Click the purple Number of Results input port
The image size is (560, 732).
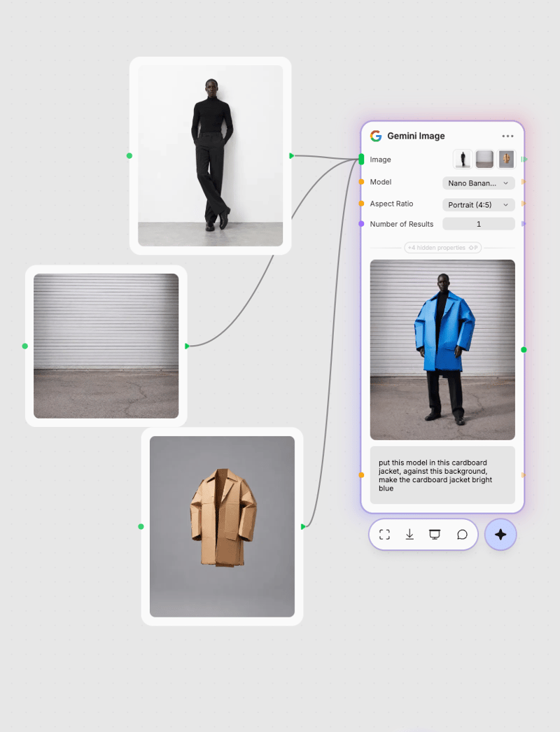(x=361, y=224)
